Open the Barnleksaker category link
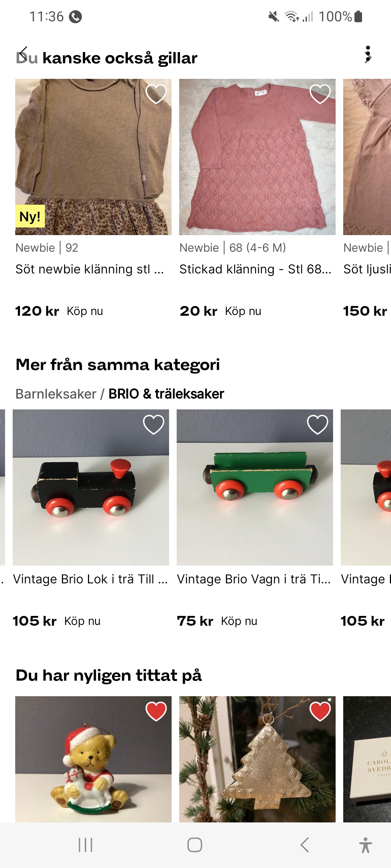The image size is (391, 868). pyautogui.click(x=56, y=394)
